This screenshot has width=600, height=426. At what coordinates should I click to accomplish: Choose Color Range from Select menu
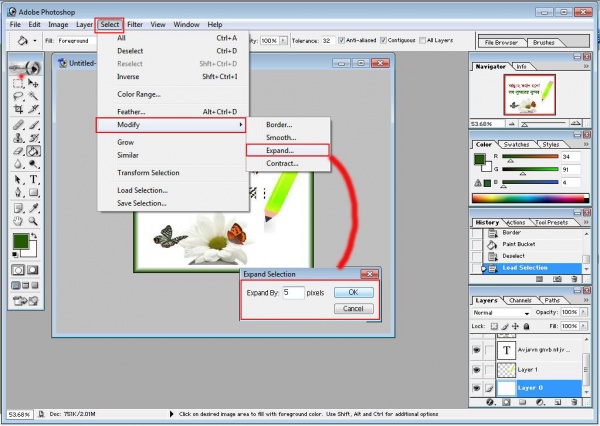173,94
